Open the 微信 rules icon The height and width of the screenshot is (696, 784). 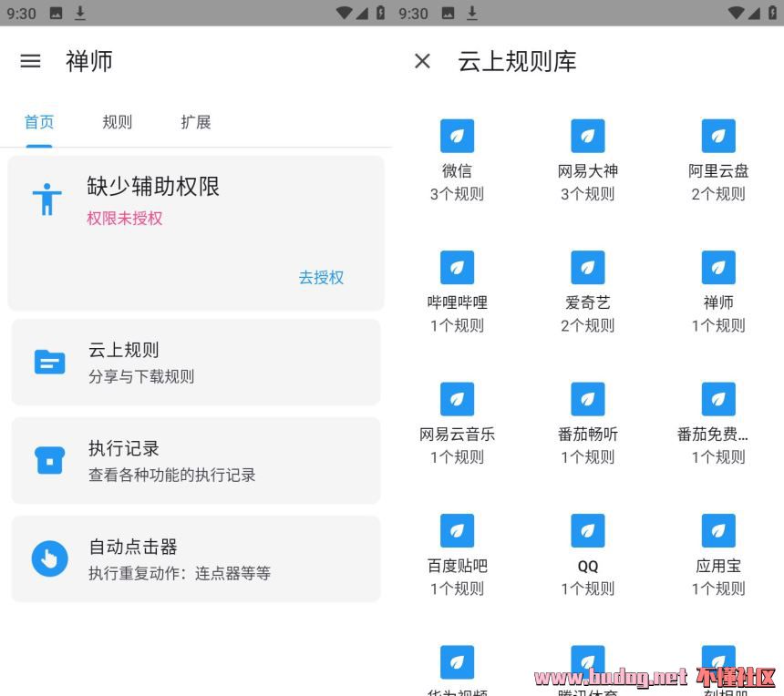(457, 137)
